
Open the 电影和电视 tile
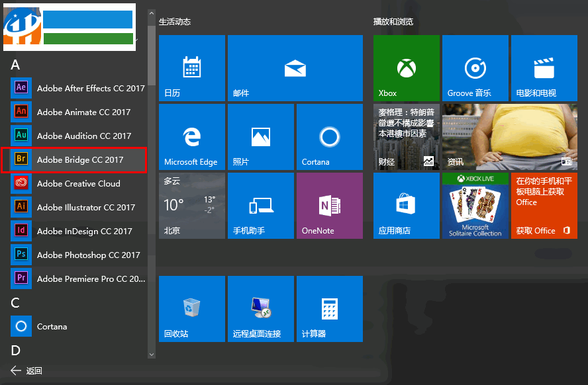[x=544, y=68]
